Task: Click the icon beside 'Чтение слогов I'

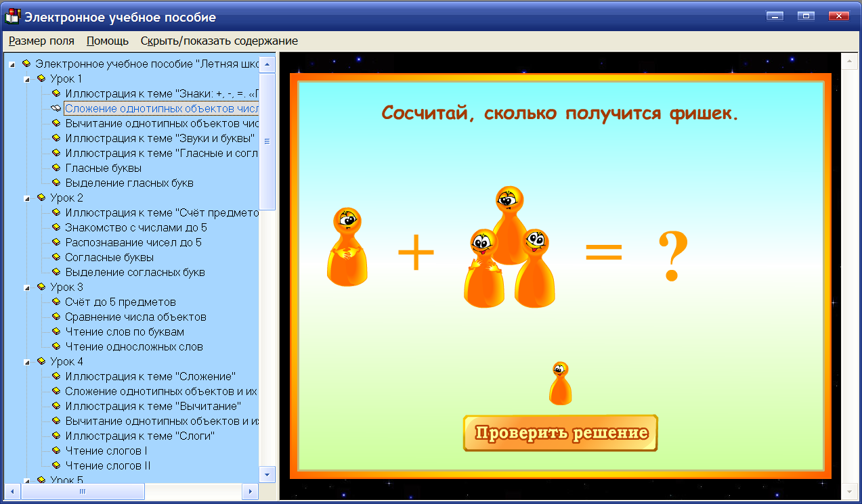Action: tap(56, 450)
